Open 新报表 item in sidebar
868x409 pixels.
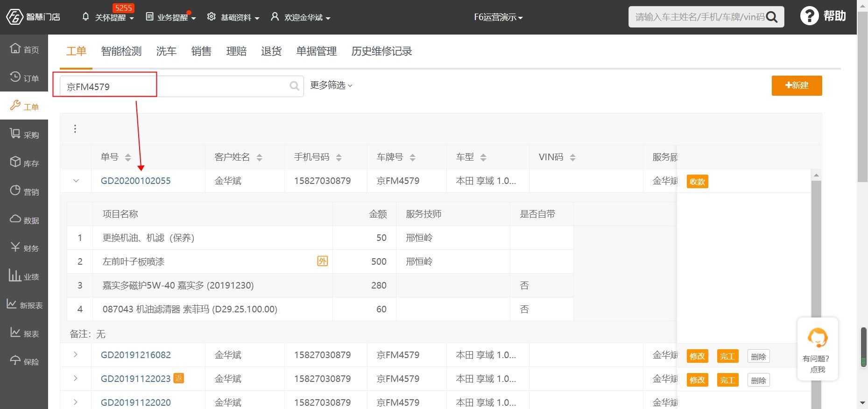[x=24, y=304]
